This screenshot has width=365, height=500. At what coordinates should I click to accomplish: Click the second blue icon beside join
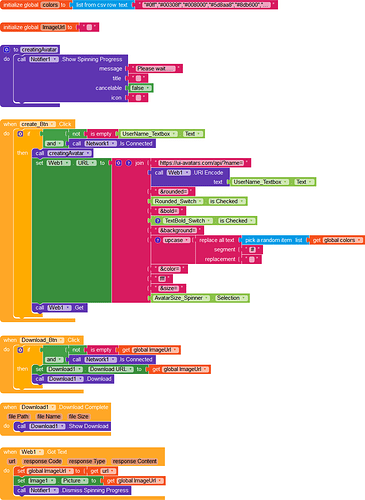pyautogui.click(x=128, y=163)
